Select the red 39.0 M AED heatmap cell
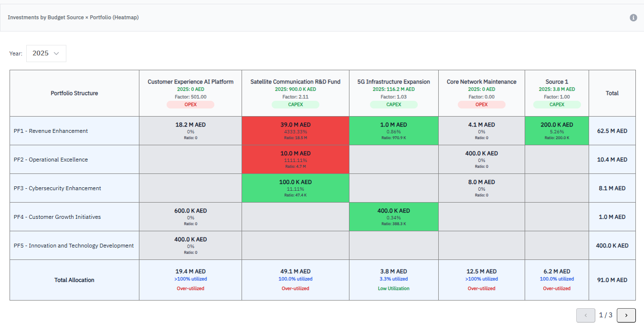 coord(295,130)
